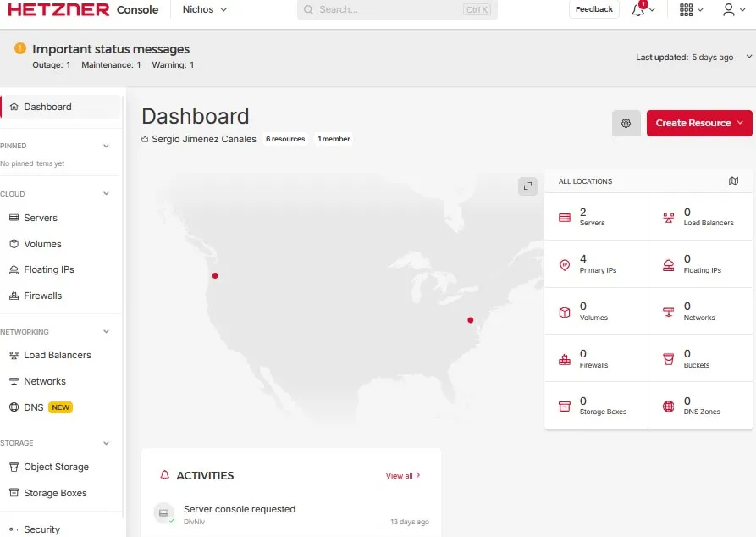Open the notifications bell icon
This screenshot has height=537, width=756.
[639, 10]
